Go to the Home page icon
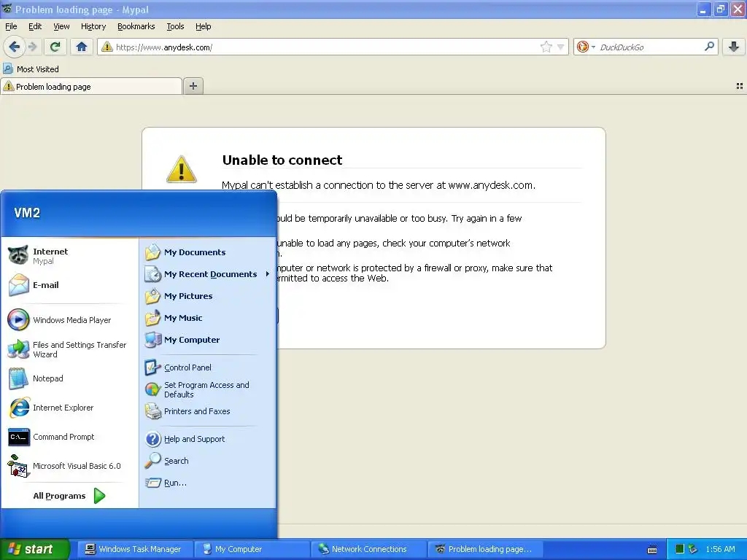747x560 pixels. point(82,47)
